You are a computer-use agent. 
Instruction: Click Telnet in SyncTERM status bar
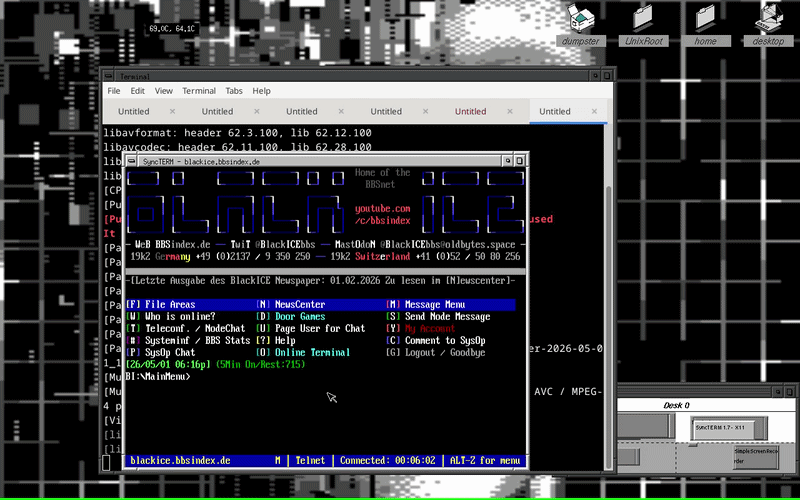(x=310, y=461)
